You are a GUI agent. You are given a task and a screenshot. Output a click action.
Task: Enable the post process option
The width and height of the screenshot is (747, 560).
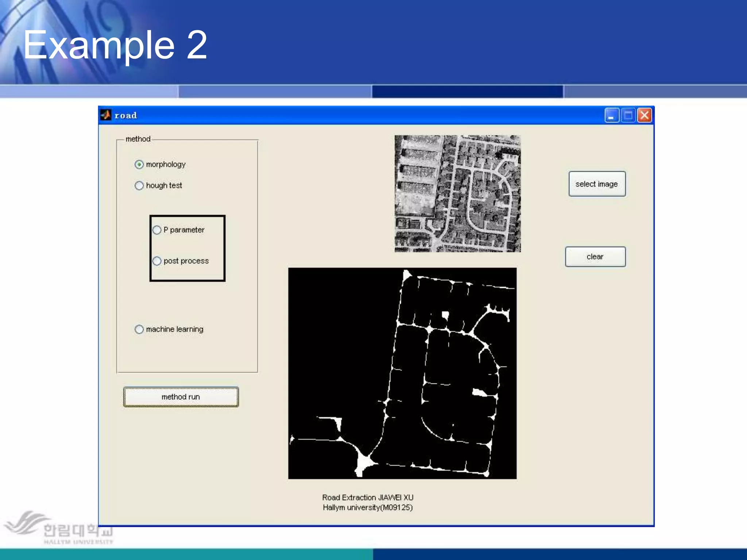coord(157,261)
